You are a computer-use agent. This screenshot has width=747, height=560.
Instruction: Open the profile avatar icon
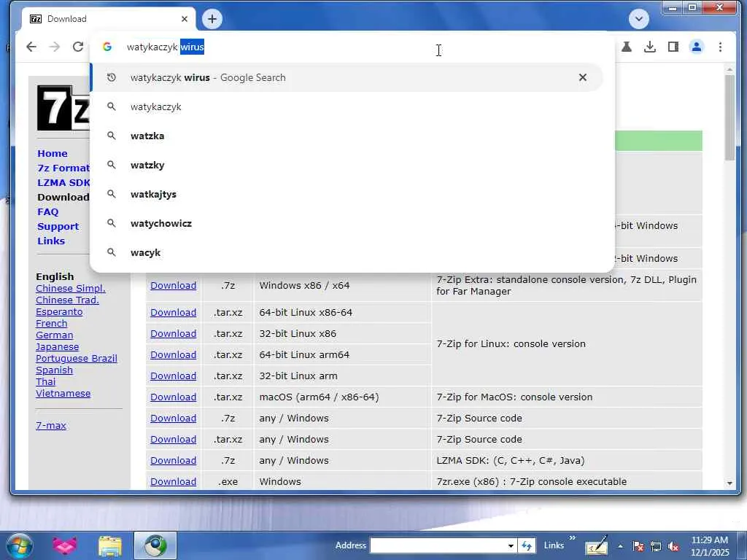click(x=697, y=47)
